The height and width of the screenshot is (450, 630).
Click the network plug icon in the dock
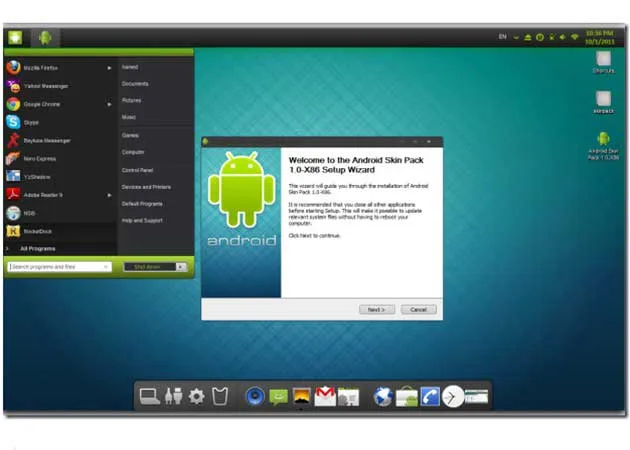pos(174,396)
